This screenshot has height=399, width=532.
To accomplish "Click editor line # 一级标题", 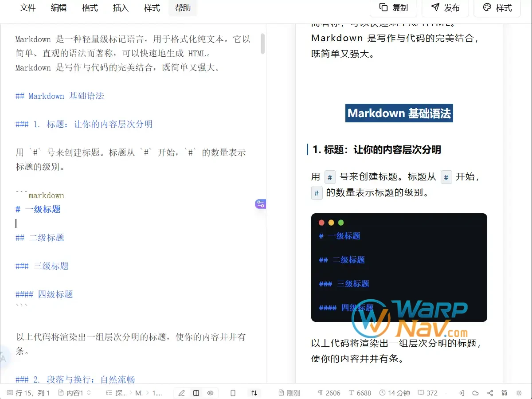I will point(38,209).
